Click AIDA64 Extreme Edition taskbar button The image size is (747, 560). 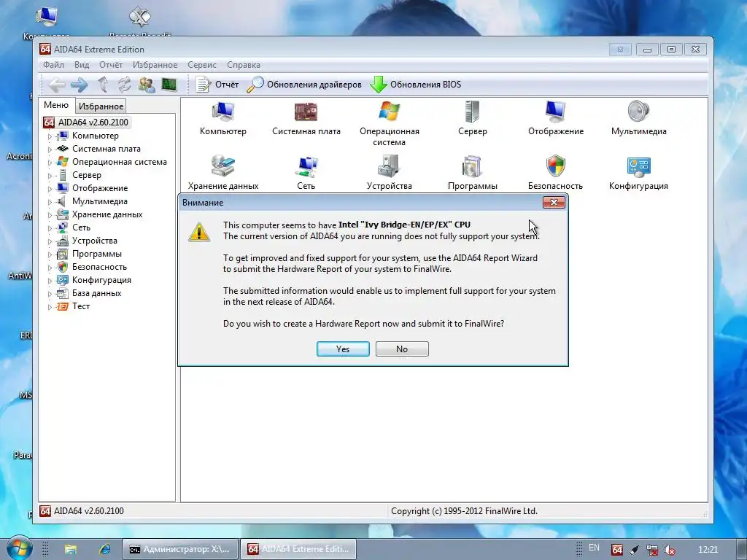[x=298, y=550]
